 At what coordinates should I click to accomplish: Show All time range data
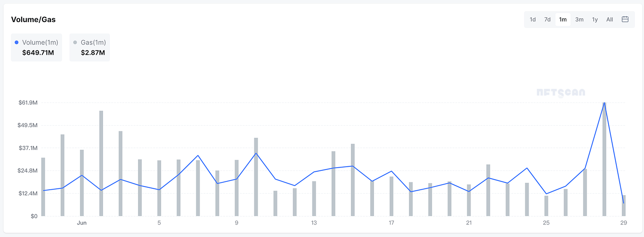(x=609, y=19)
